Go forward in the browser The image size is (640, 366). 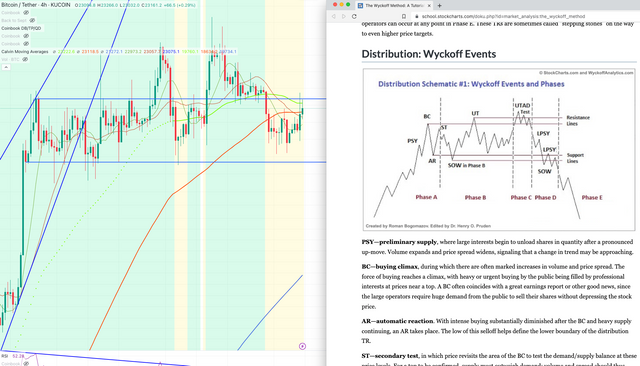344,16
